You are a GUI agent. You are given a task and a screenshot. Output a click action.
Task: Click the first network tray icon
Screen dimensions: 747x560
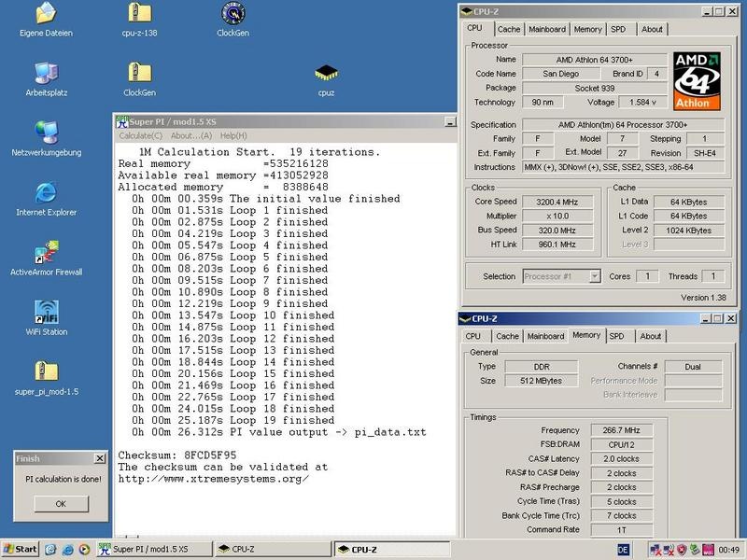(655, 550)
